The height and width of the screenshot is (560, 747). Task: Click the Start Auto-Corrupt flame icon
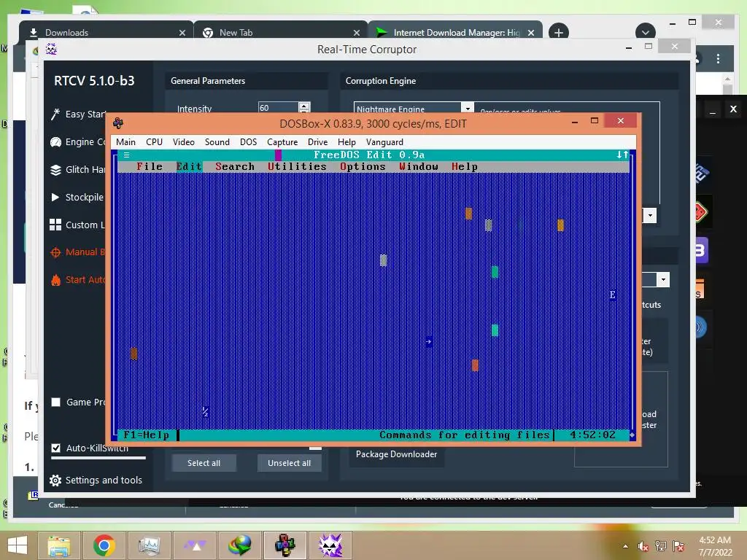55,280
